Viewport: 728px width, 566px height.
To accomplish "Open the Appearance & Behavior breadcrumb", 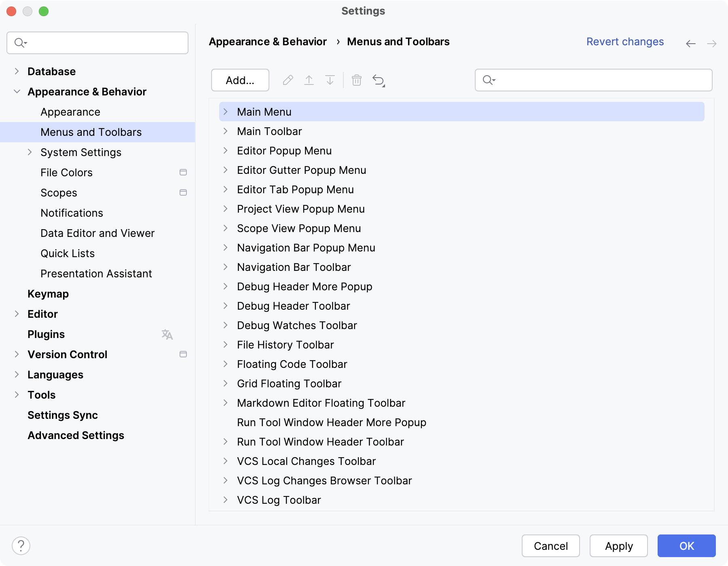I will (268, 42).
